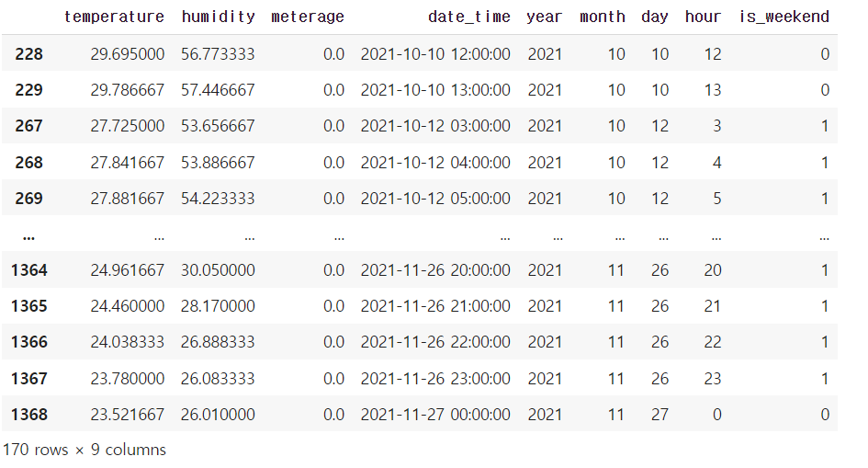Screen dimensions: 868x468
Task: Click date_time 2021-10-12 05:00:00
Action: [x=435, y=199]
